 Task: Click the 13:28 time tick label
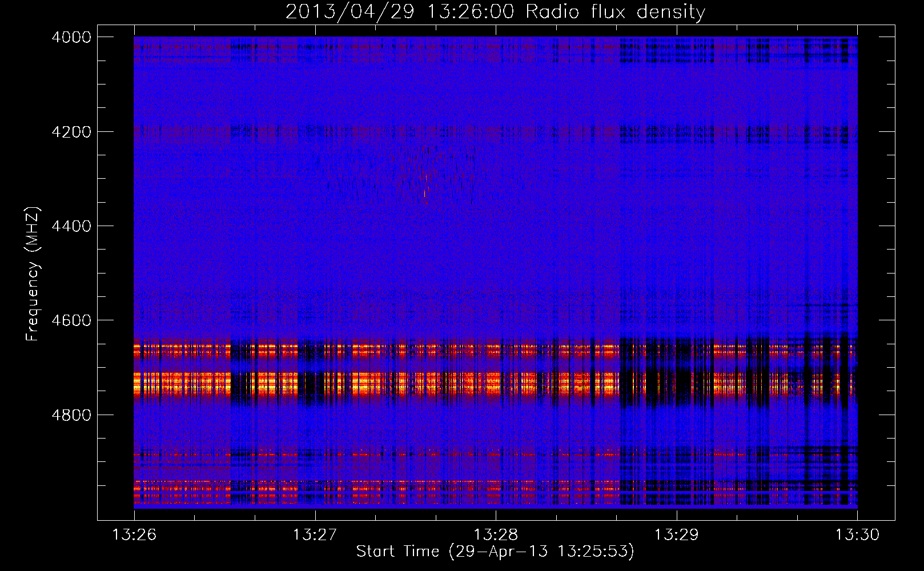496,535
